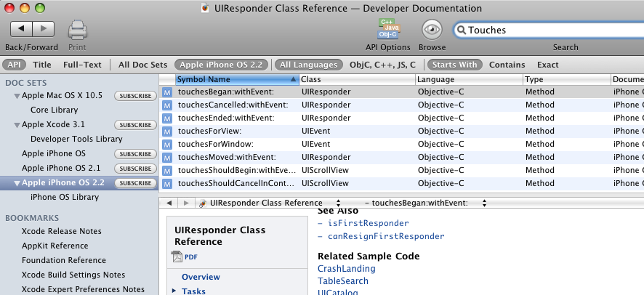This screenshot has width=644, height=295.
Task: Navigate forward in document pane history
Action: click(185, 203)
